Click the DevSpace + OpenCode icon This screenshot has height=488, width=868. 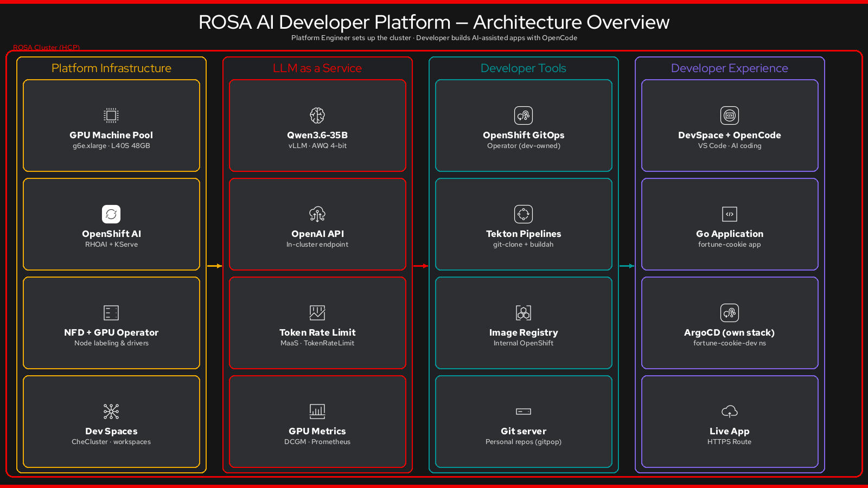(x=730, y=115)
